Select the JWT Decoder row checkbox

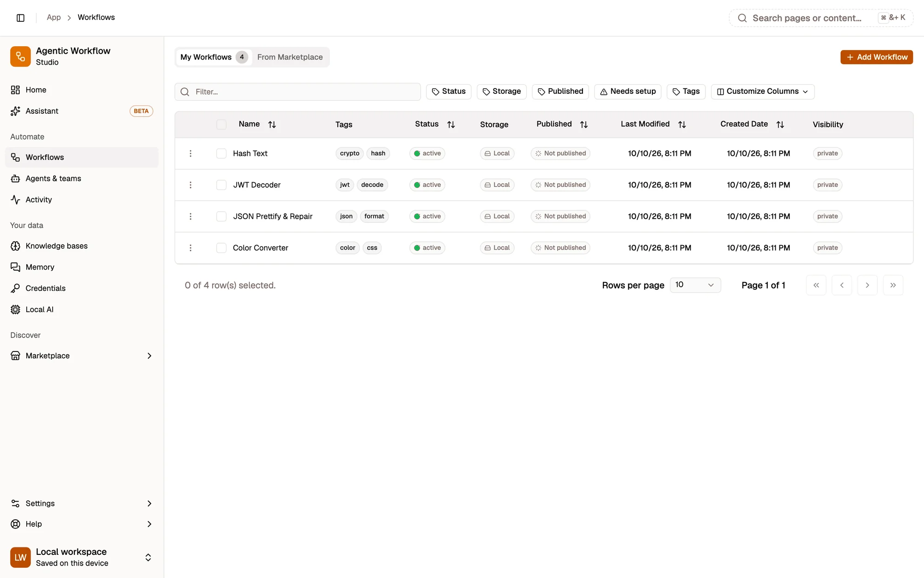coord(221,185)
